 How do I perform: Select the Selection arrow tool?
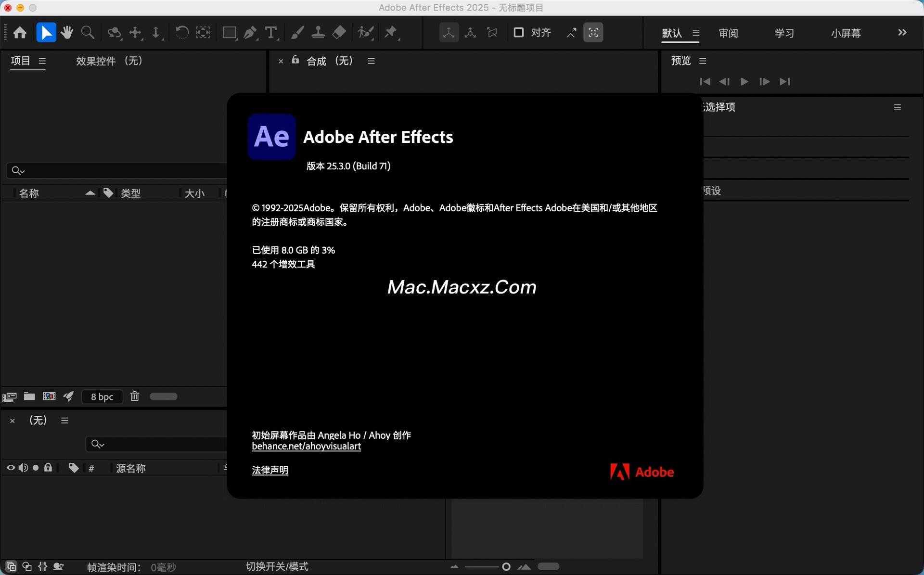click(x=46, y=33)
